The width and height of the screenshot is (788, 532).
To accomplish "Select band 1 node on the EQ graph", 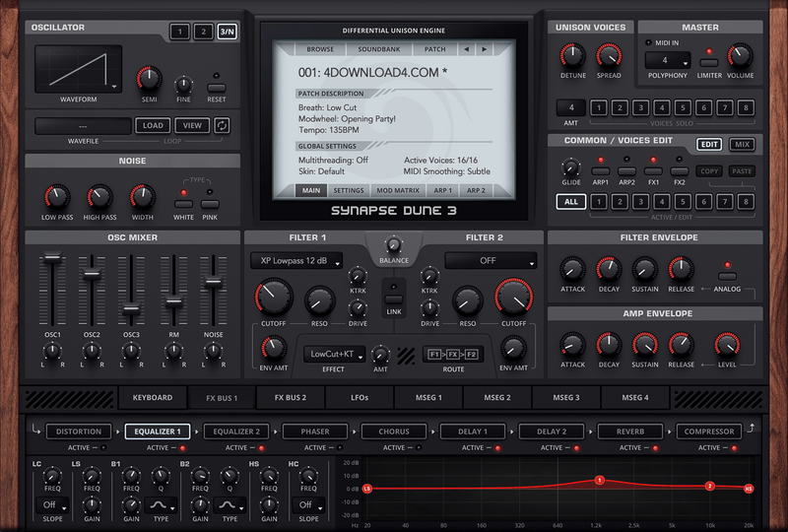I will pyautogui.click(x=599, y=481).
